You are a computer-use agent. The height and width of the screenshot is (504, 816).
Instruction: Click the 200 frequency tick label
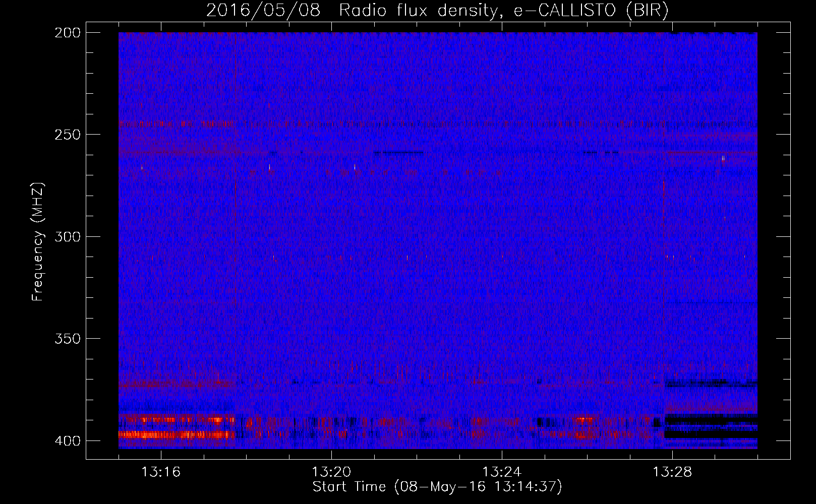pos(68,33)
